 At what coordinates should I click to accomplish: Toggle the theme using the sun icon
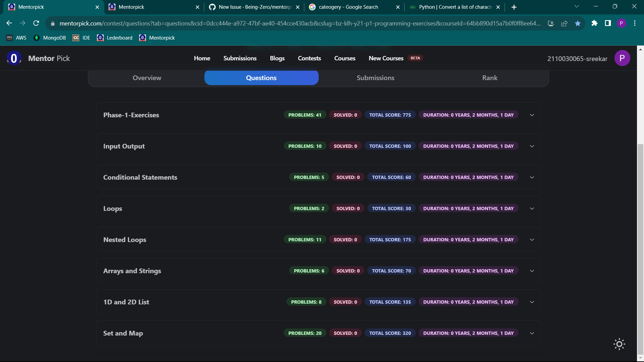point(619,344)
